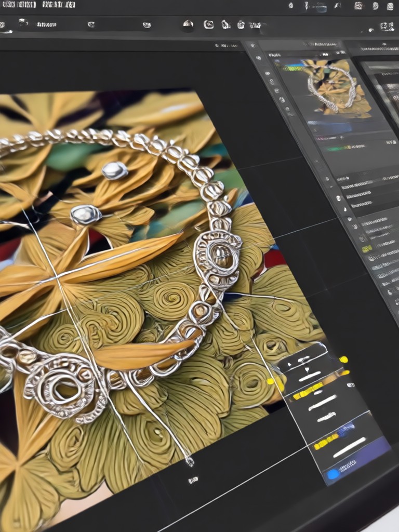Open the first menu in the top menu bar
Viewport: 399px width, 532px height.
click(19, 5)
